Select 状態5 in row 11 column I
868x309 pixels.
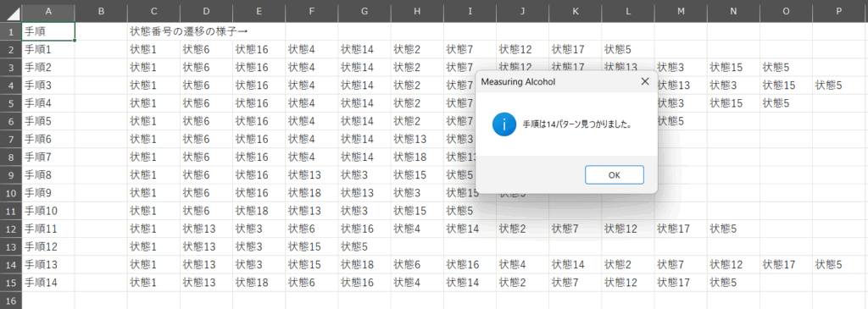point(470,211)
